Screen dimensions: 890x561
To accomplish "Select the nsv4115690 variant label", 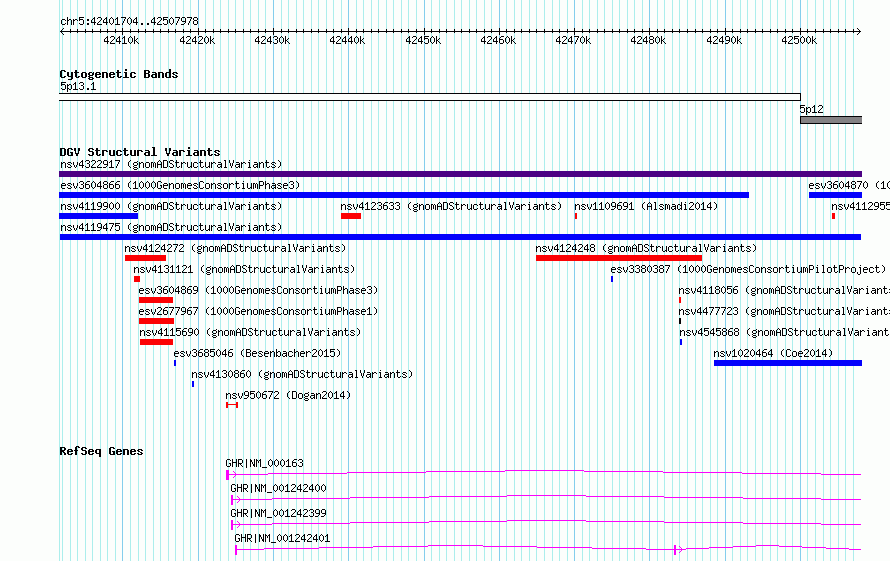I will click(250, 332).
